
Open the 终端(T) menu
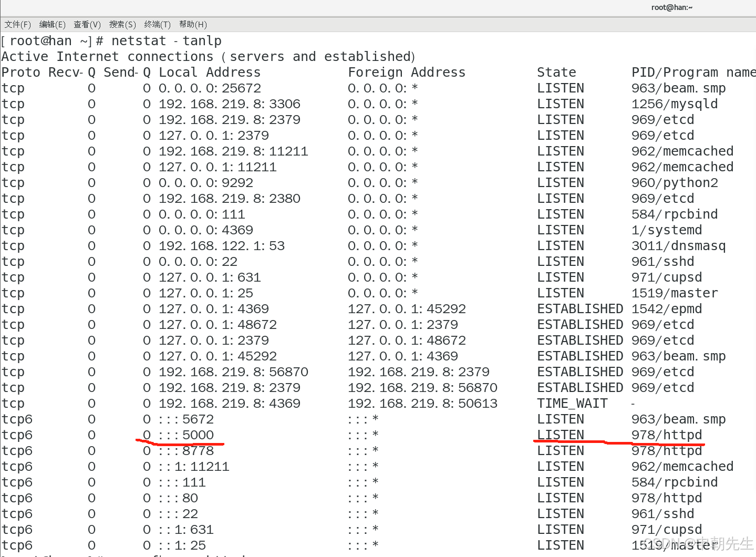(157, 24)
